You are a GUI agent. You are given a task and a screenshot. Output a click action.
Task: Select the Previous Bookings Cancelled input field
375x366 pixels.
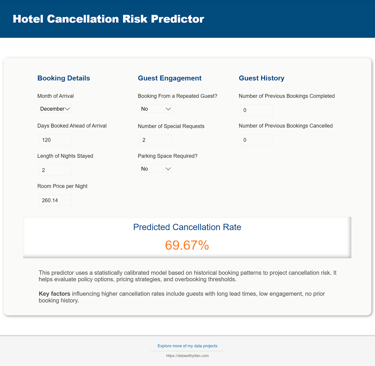click(256, 140)
